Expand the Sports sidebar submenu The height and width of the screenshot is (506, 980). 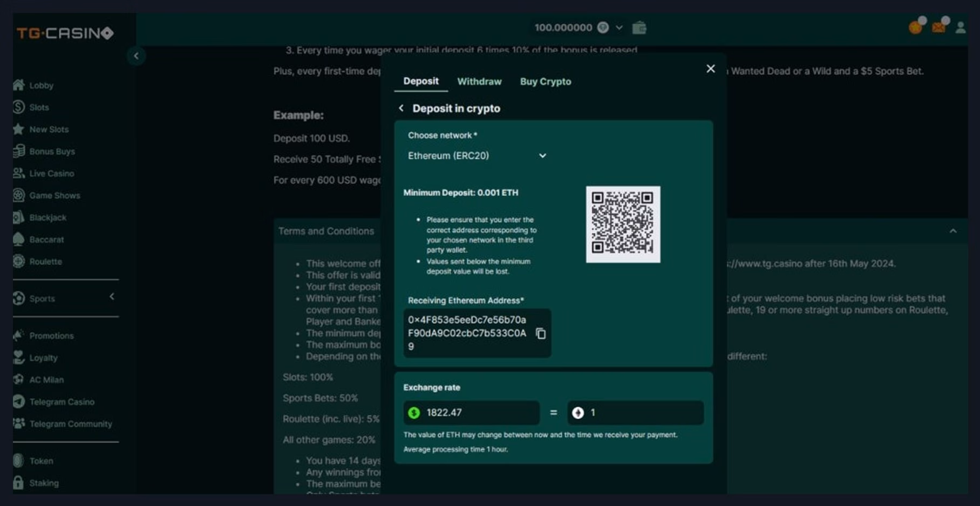[x=112, y=297]
